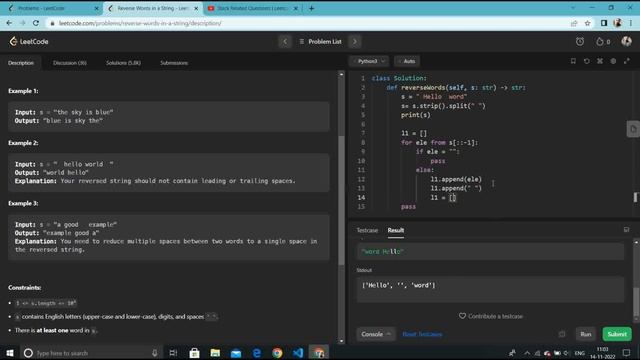The width and height of the screenshot is (640, 360).
Task: Open Visual Studio Code from taskbar
Action: [298, 353]
